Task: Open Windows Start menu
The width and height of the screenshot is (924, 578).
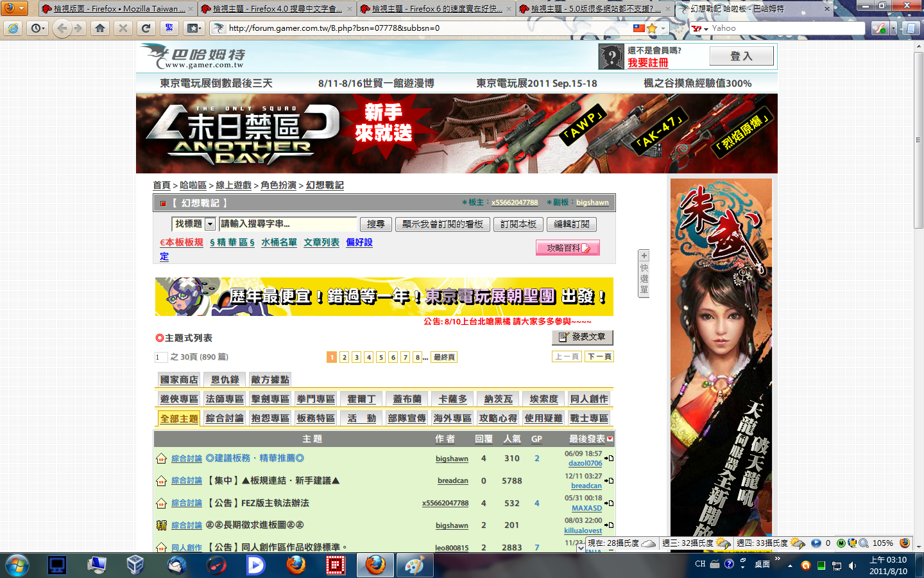Action: tap(17, 565)
